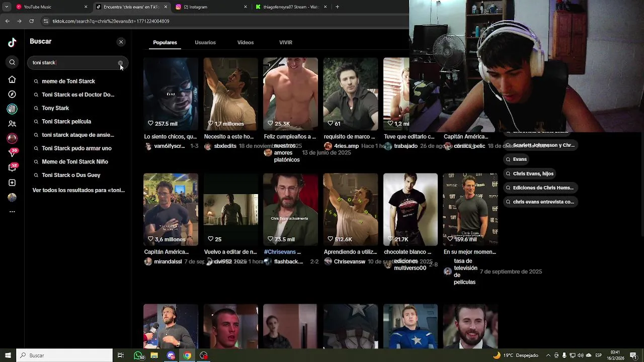Open Messages icon with 52 badge
The image size is (644, 362).
(12, 167)
